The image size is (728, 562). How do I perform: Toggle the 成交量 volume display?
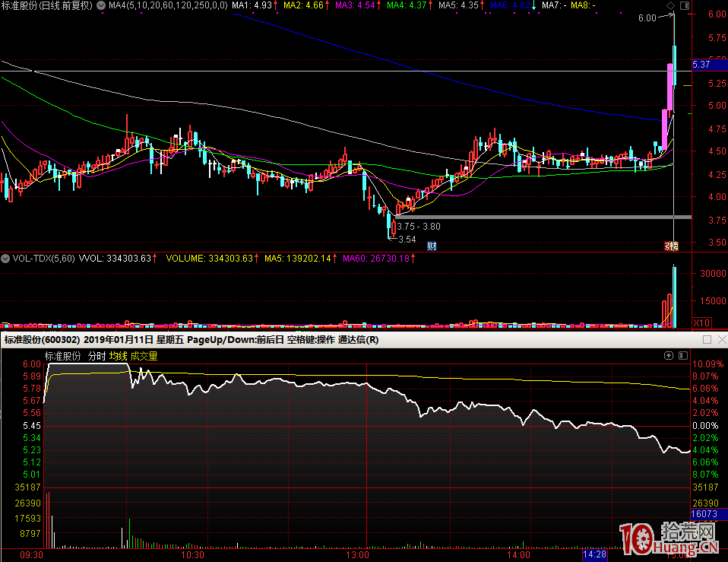tap(144, 356)
